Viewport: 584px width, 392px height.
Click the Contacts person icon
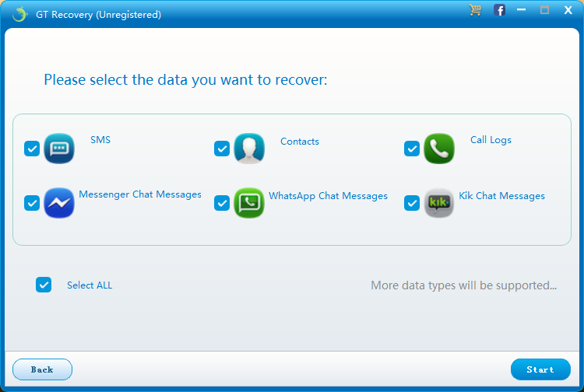[249, 149]
